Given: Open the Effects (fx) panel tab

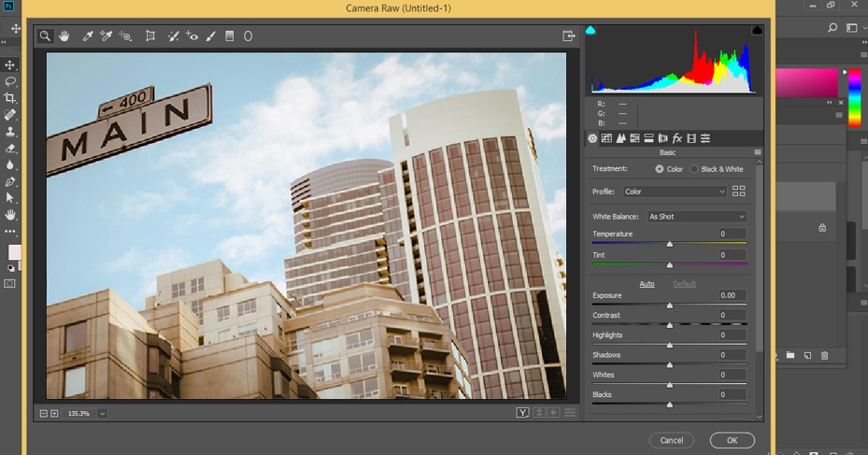Looking at the screenshot, I should click(677, 138).
